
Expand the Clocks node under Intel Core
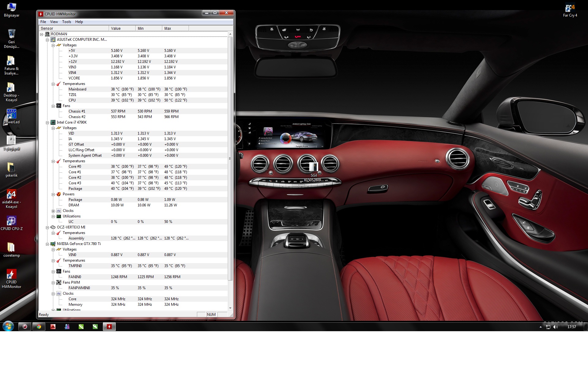[x=53, y=211]
